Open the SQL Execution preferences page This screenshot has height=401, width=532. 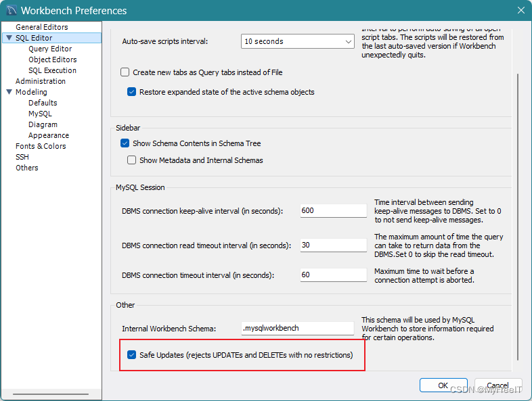click(52, 70)
